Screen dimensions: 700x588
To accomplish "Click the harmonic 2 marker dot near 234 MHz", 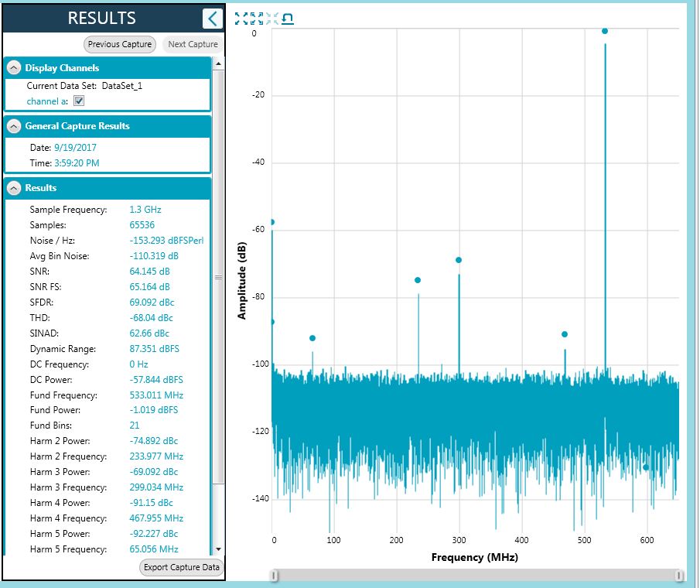I will (418, 280).
